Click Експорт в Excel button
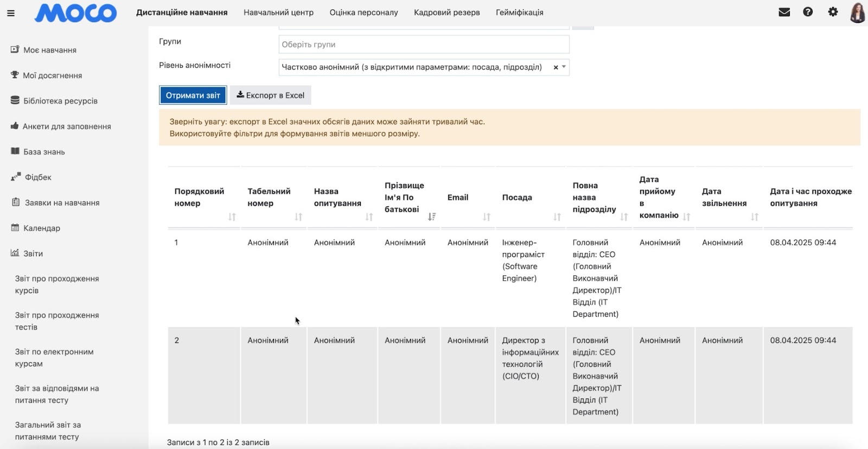This screenshot has width=868, height=449. 270,95
